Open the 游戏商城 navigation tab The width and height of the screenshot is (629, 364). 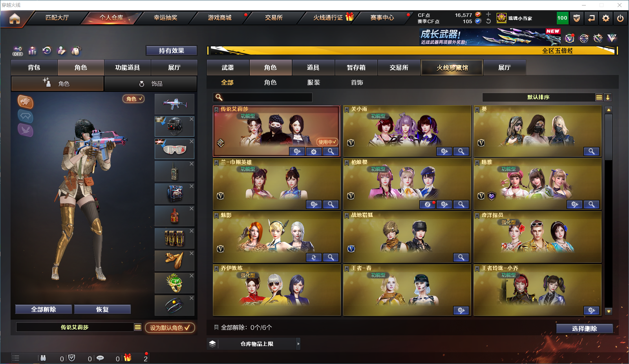point(220,18)
